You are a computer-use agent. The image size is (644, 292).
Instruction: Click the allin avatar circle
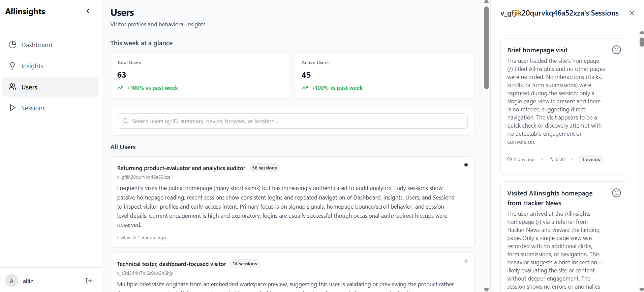pyautogui.click(x=11, y=281)
